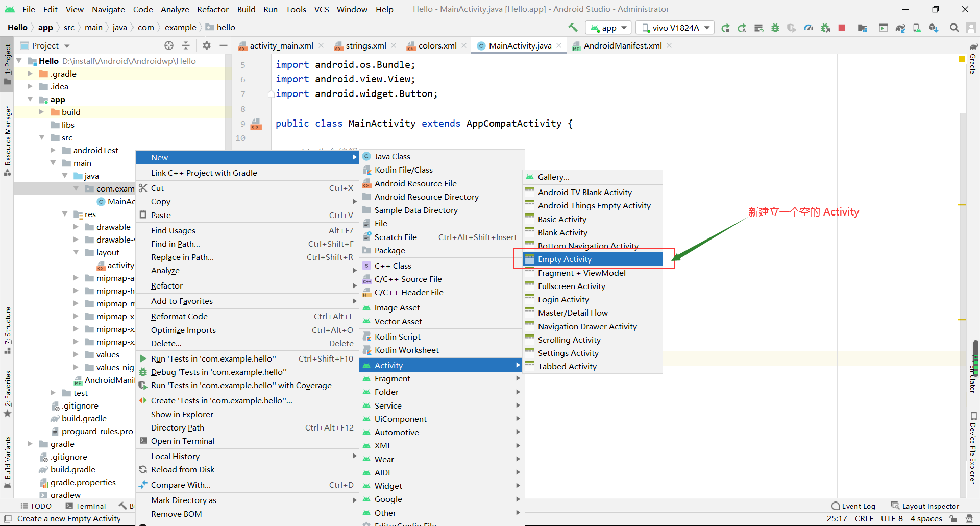The height and width of the screenshot is (526, 980).
Task: Click UTF-8 encoding in status bar
Action: [892, 519]
